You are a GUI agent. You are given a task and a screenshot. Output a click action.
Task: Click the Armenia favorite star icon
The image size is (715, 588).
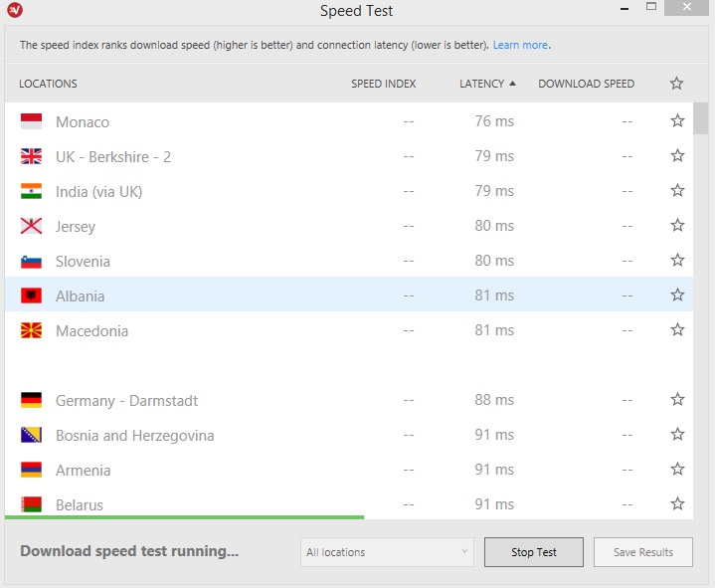[677, 469]
